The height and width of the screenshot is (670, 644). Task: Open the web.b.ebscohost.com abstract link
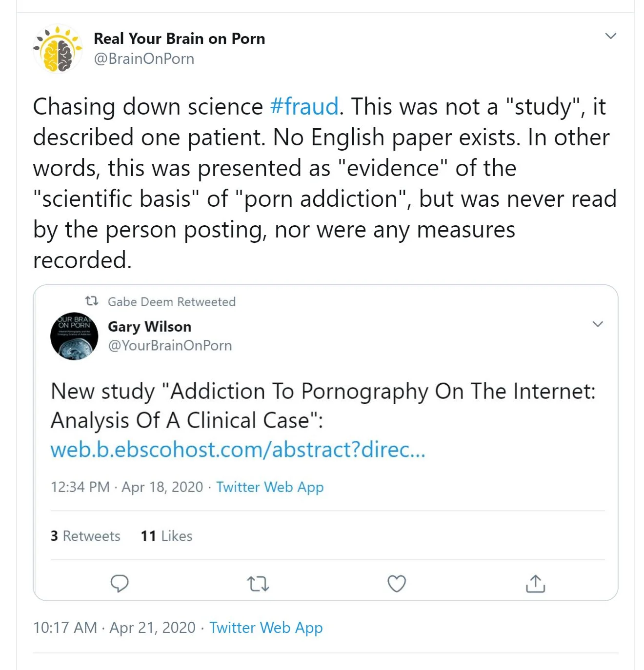click(x=238, y=449)
